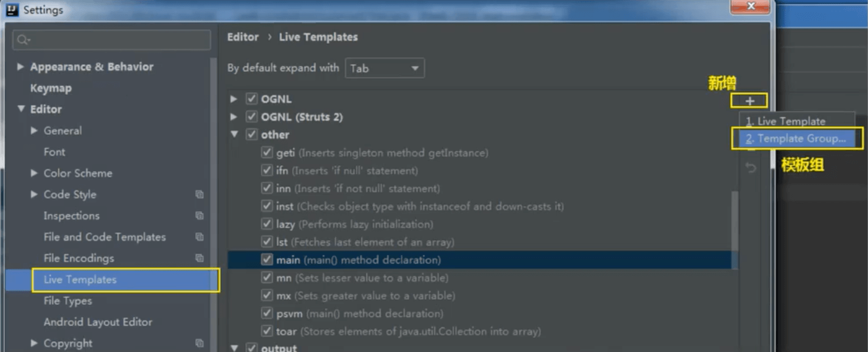Click the project-scope icon beside Code Style

coord(199,194)
